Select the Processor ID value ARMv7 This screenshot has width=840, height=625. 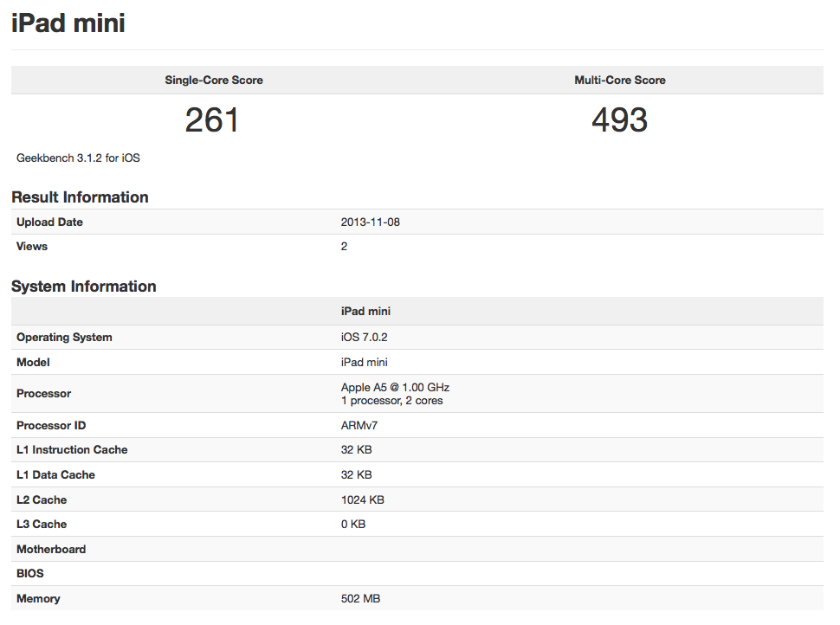tap(359, 425)
